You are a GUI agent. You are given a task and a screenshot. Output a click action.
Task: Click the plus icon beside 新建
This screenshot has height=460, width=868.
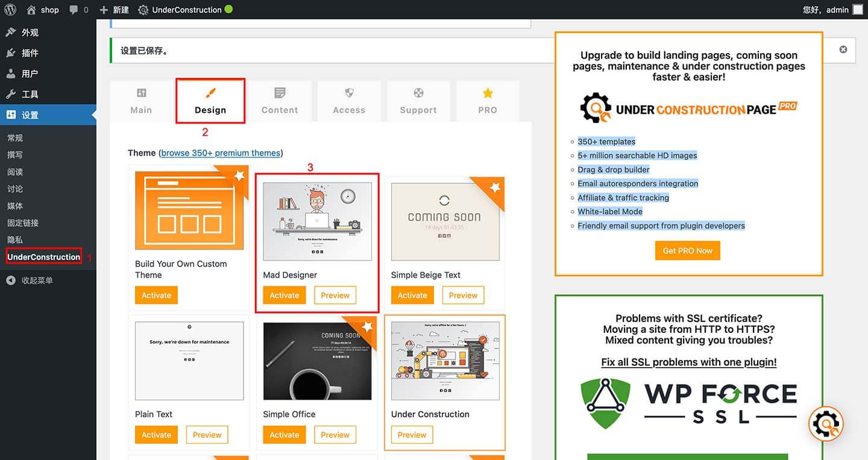pos(104,10)
